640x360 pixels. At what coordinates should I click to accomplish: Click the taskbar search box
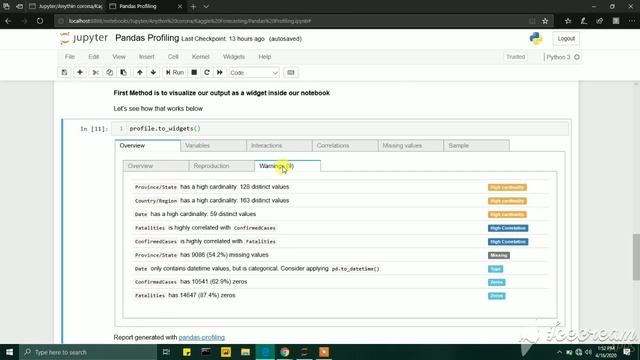point(88,352)
